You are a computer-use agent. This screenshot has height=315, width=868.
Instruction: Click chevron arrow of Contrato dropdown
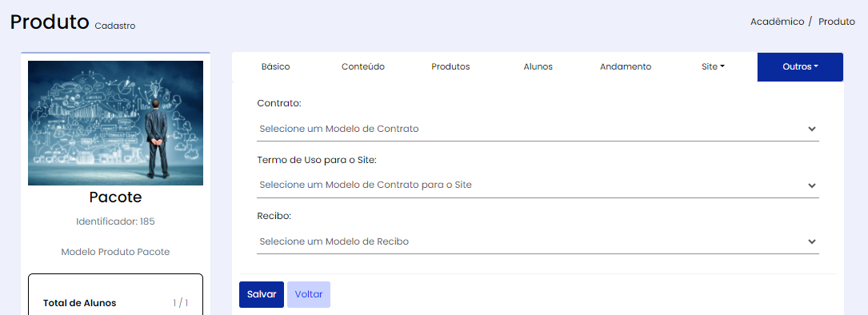(x=811, y=129)
